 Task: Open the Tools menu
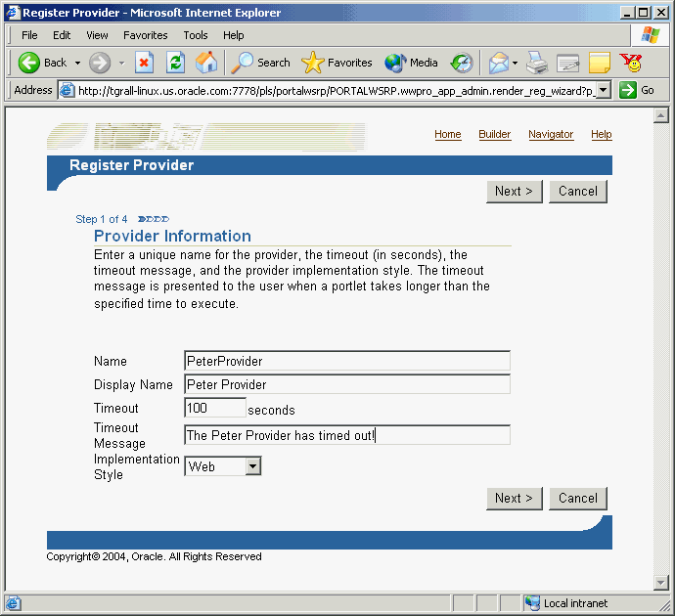[x=196, y=35]
